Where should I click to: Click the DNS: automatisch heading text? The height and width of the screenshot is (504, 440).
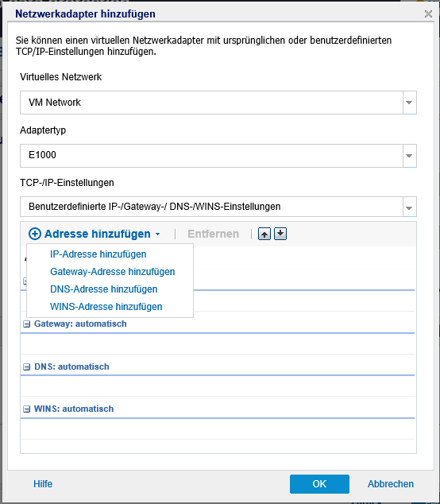71,366
